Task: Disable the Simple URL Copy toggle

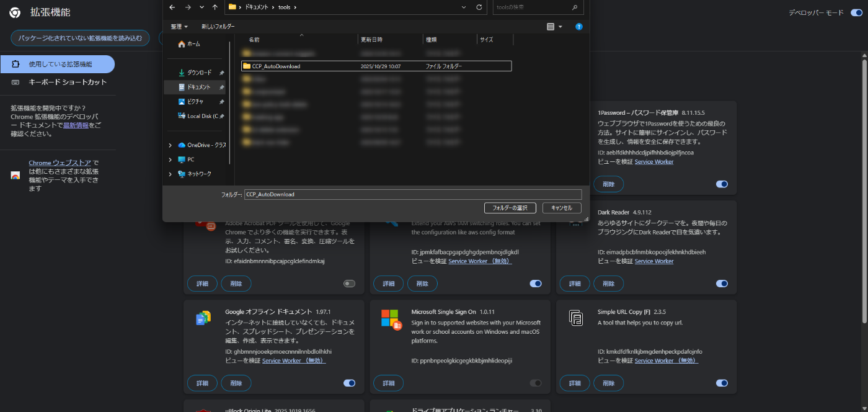Action: tap(722, 383)
